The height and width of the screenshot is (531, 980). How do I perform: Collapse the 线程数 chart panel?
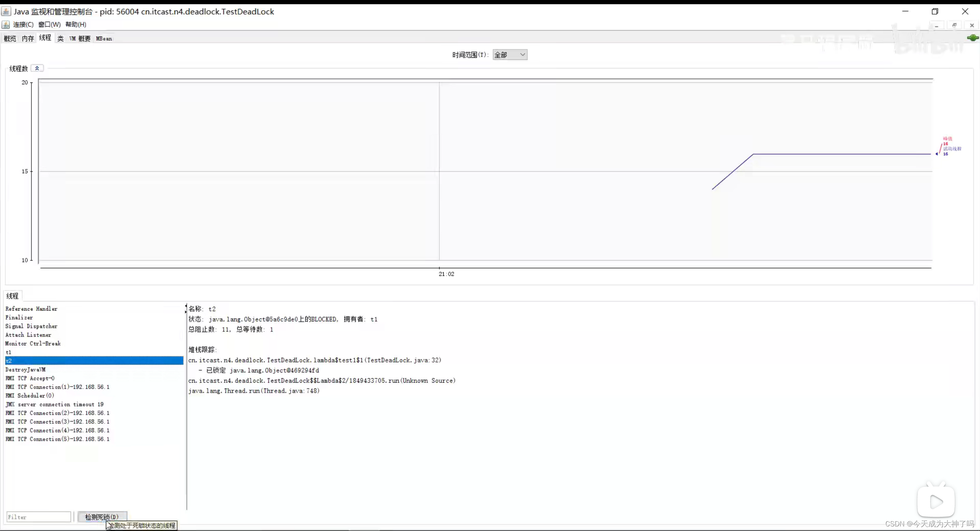tap(37, 68)
